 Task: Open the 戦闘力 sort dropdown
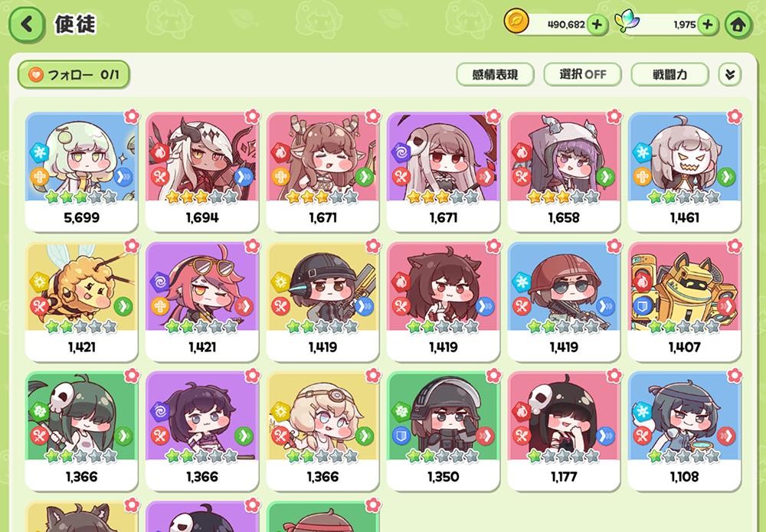tap(669, 74)
